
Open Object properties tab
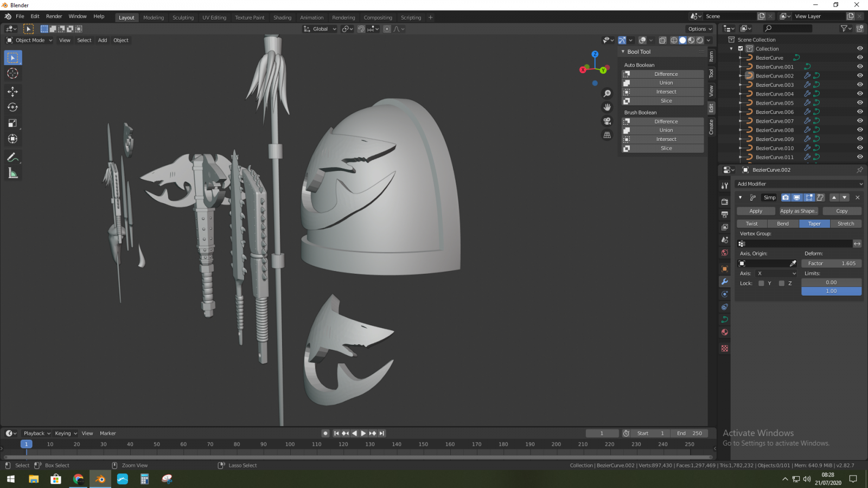[x=724, y=269]
